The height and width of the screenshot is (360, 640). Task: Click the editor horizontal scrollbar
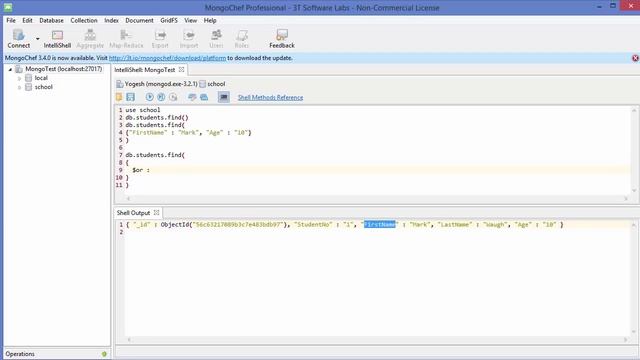pos(377,198)
